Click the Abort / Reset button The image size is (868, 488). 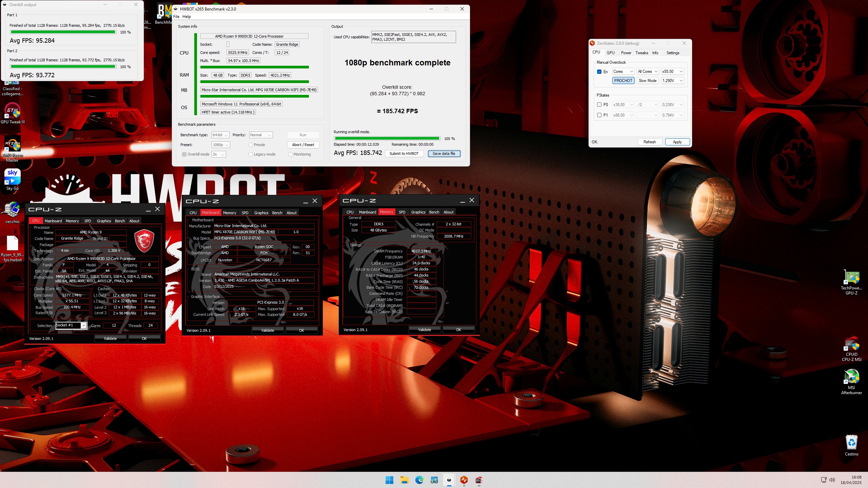pos(303,145)
